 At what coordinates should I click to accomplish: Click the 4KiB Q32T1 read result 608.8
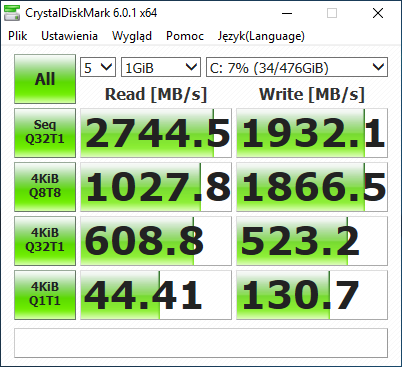coord(156,241)
